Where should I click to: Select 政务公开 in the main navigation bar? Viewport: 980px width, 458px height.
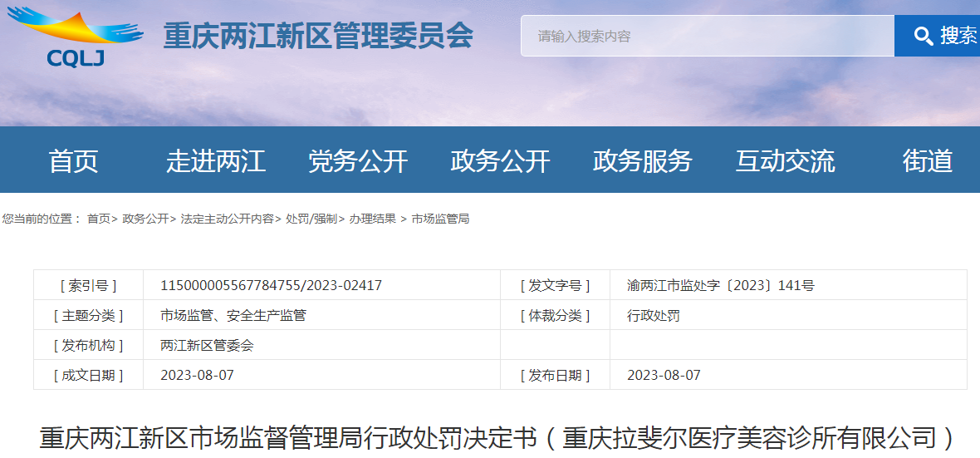[500, 160]
